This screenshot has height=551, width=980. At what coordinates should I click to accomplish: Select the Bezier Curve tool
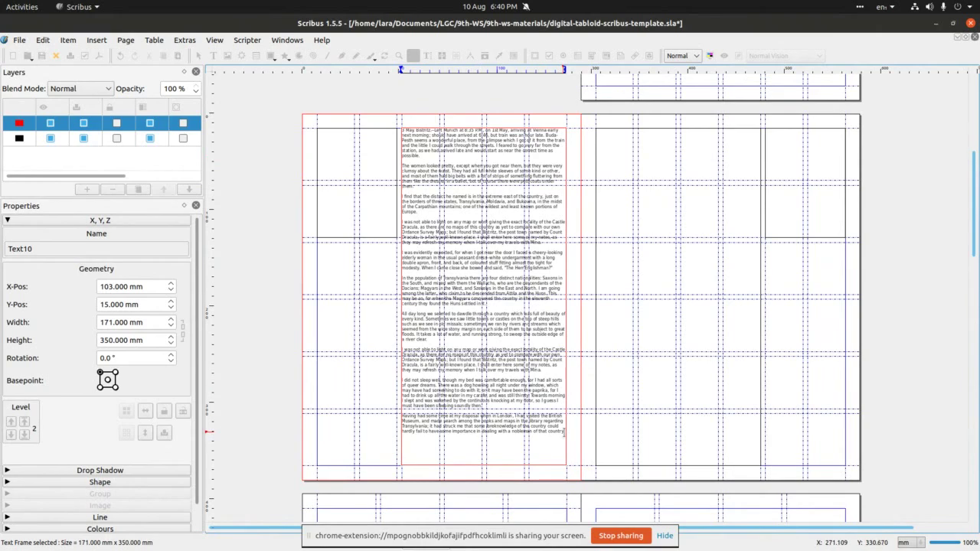[x=342, y=56]
